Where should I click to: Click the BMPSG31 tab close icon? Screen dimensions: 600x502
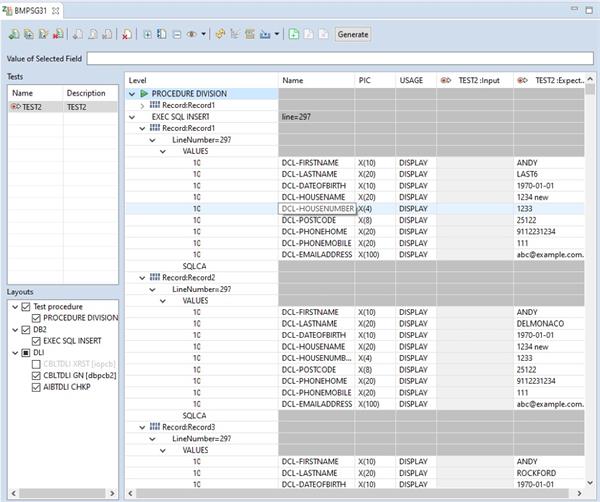[x=56, y=10]
